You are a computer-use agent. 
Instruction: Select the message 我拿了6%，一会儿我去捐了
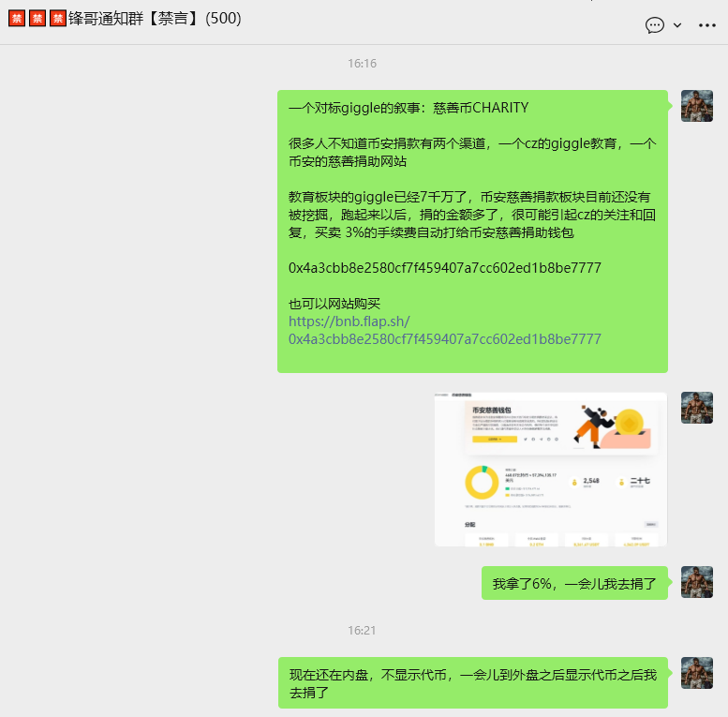click(574, 583)
